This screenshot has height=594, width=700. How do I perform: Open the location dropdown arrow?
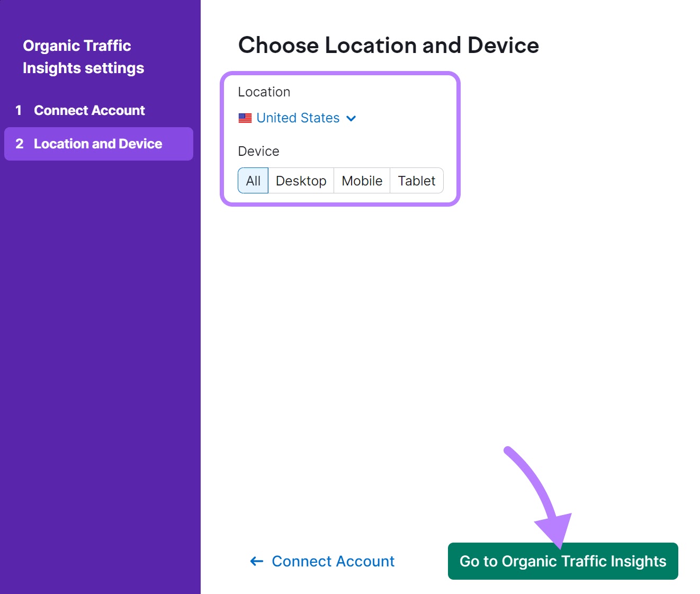click(x=351, y=118)
